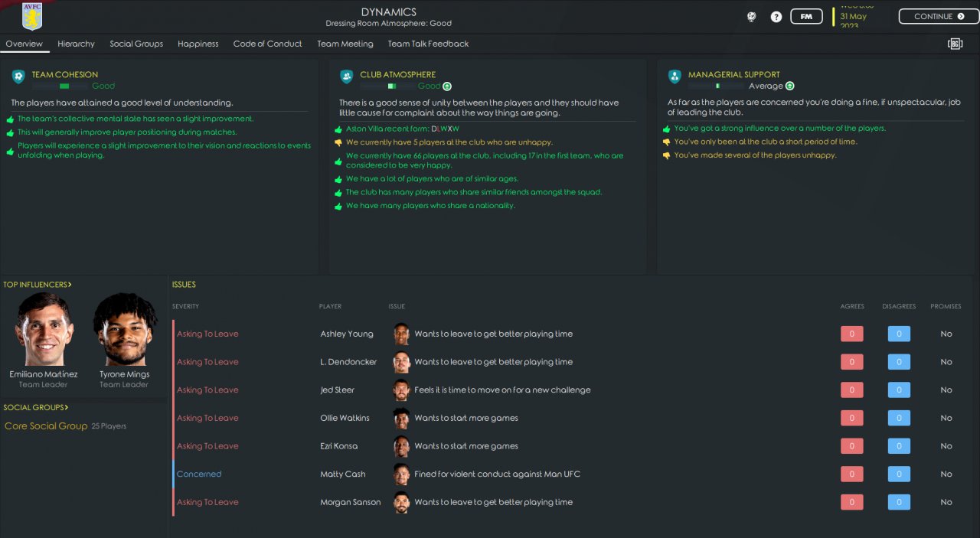The height and width of the screenshot is (538, 980).
Task: Switch to the Hierarchy tab
Action: (x=76, y=44)
